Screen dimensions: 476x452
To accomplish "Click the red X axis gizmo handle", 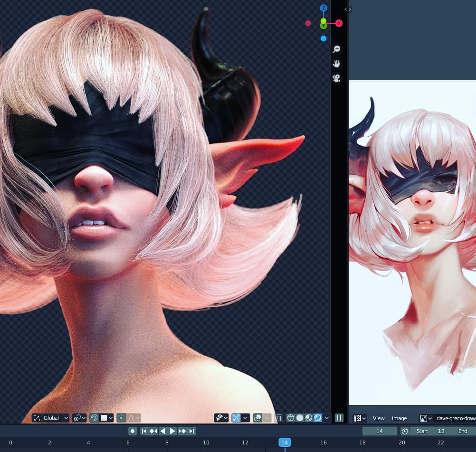I will (x=339, y=23).
